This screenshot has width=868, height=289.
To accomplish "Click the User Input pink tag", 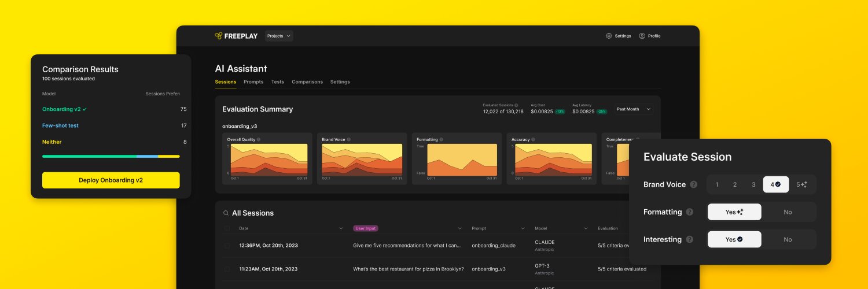I will [366, 228].
